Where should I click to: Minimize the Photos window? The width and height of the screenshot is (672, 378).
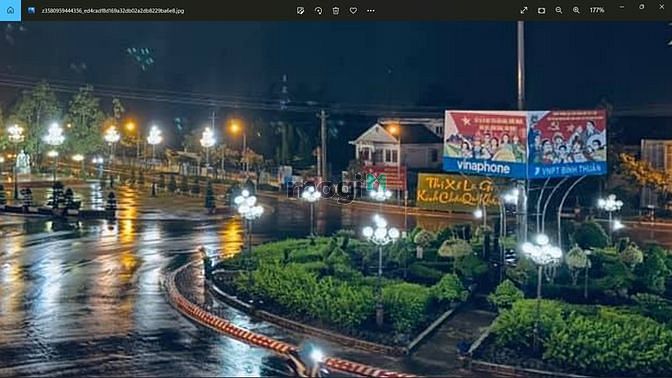pos(622,7)
